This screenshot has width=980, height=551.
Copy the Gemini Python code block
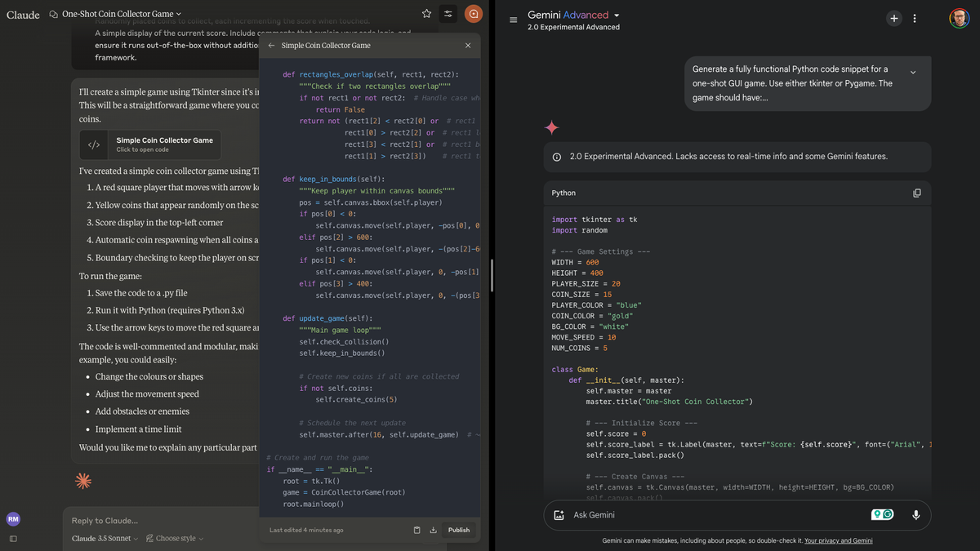[x=916, y=193]
